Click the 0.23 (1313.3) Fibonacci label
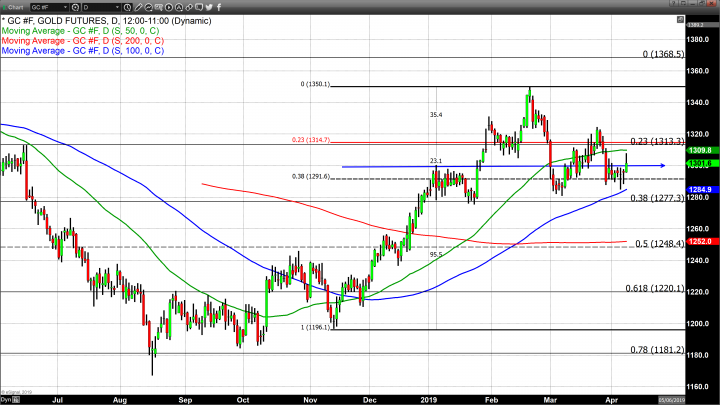The height and width of the screenshot is (405, 720). point(657,141)
